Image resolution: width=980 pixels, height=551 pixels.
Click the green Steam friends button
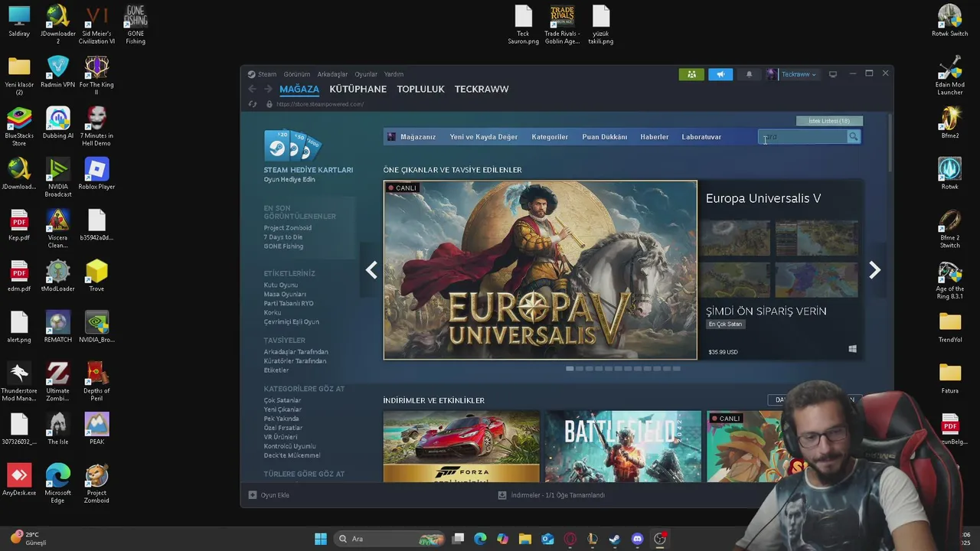691,74
